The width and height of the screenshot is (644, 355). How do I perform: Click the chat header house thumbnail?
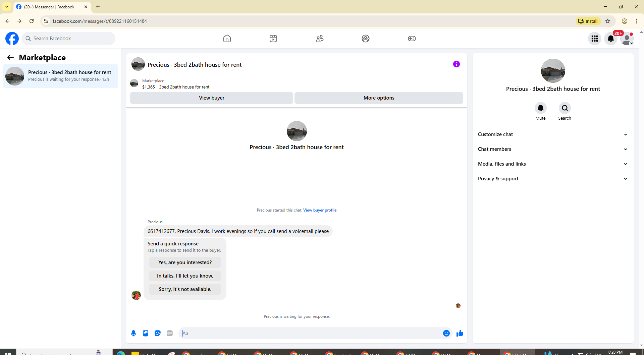tap(138, 64)
